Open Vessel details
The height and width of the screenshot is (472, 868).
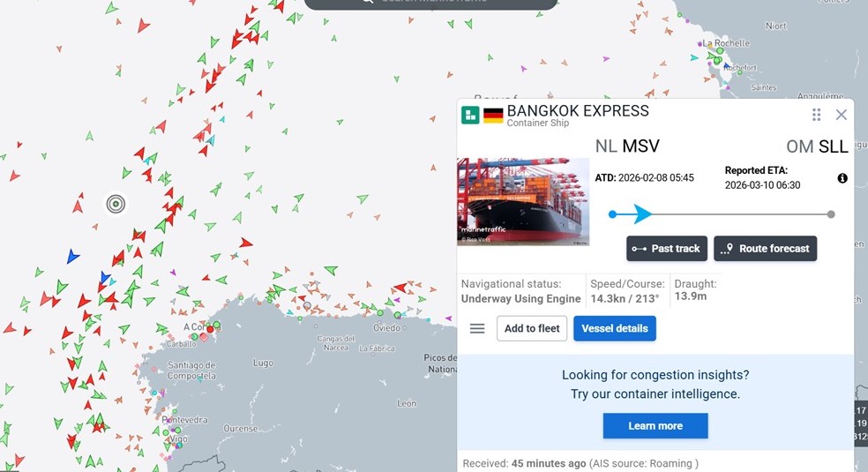coord(615,329)
